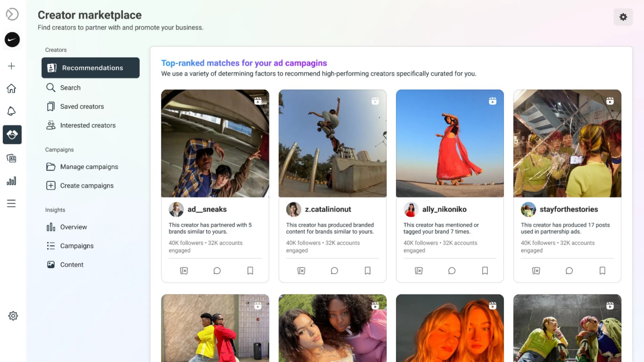Open the z.catalinionut profile name
The height and width of the screenshot is (362, 644).
(x=328, y=209)
